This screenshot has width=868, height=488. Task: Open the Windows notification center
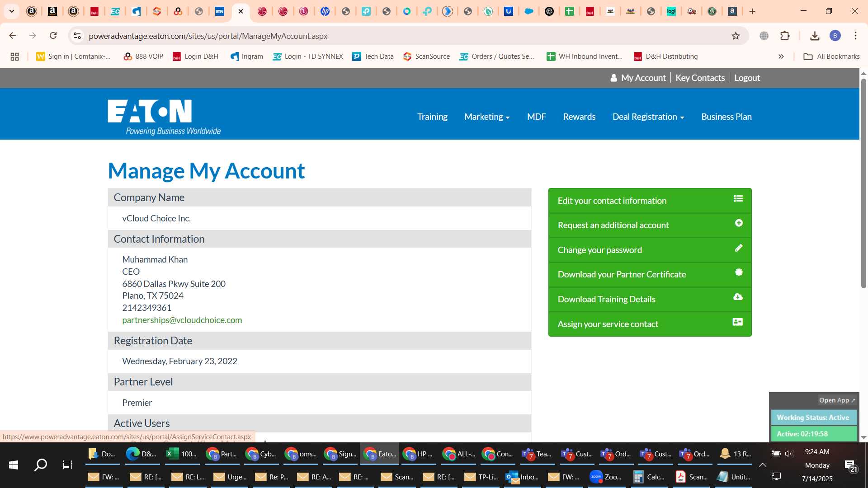click(x=851, y=465)
